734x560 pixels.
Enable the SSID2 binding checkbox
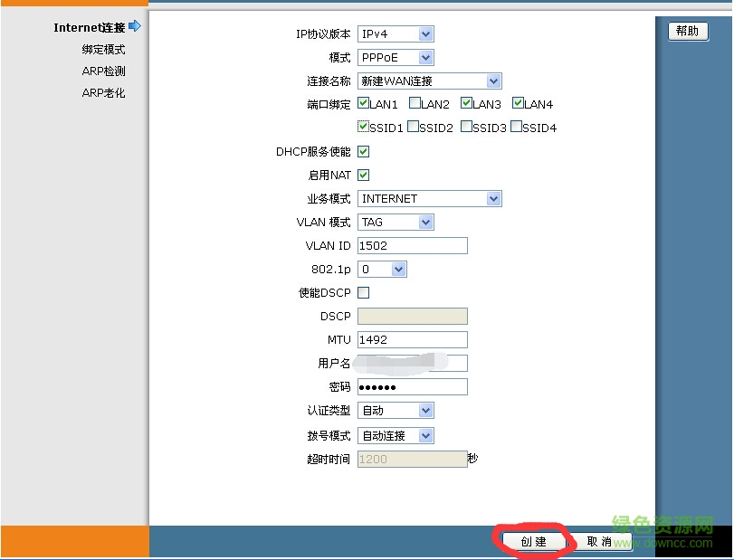click(415, 128)
